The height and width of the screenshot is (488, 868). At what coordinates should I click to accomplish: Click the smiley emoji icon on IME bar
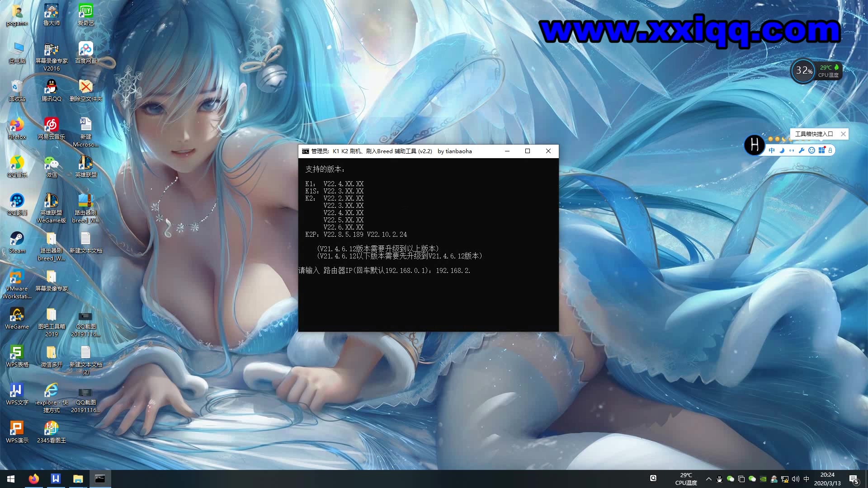pos(811,150)
